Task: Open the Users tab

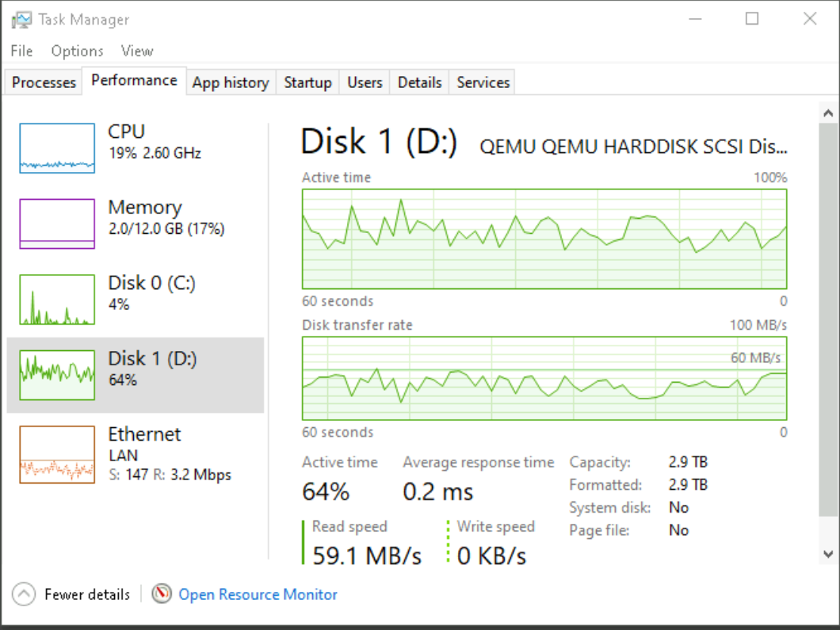Action: pyautogui.click(x=365, y=82)
